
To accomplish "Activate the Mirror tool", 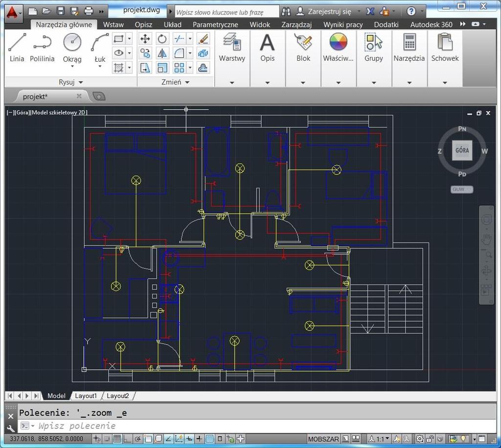I will pyautogui.click(x=162, y=53).
